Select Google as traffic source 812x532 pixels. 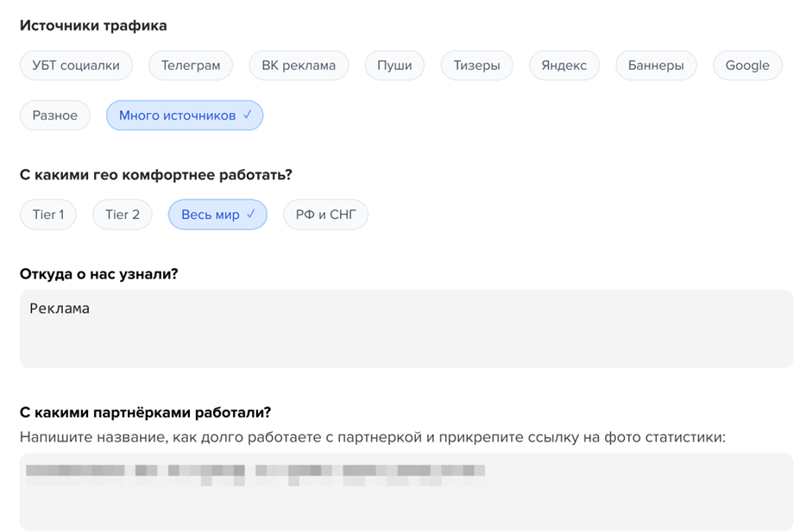[748, 66]
